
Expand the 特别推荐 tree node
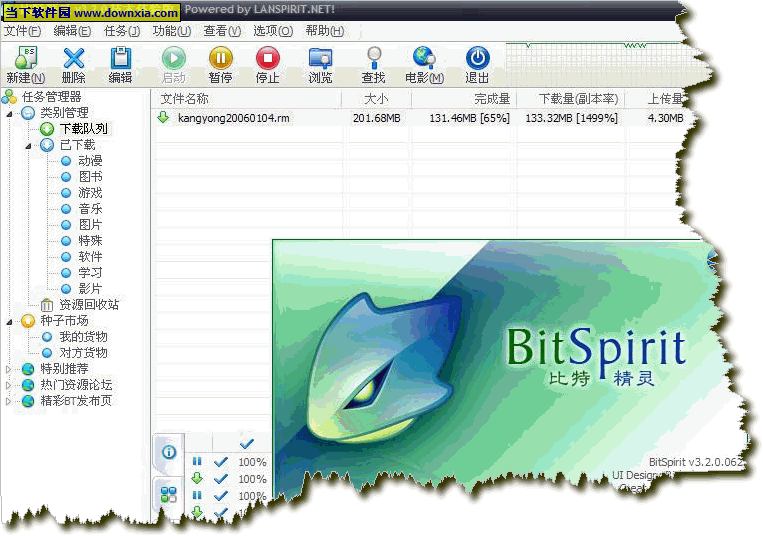click(8, 370)
